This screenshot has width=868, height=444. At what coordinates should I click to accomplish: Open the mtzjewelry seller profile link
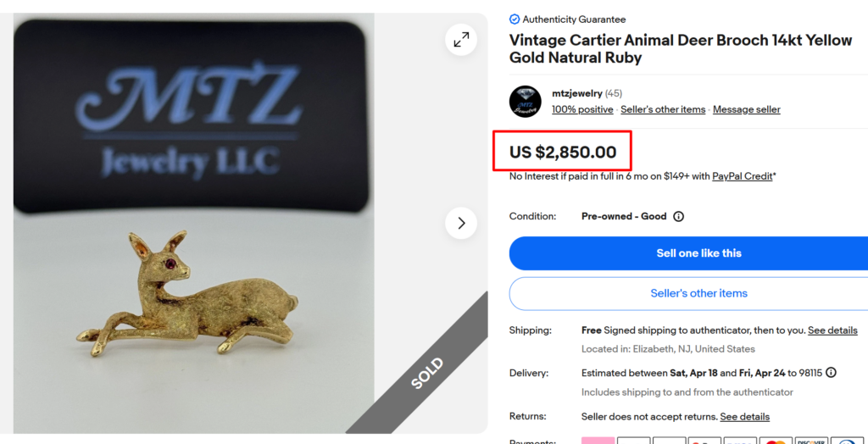point(576,93)
